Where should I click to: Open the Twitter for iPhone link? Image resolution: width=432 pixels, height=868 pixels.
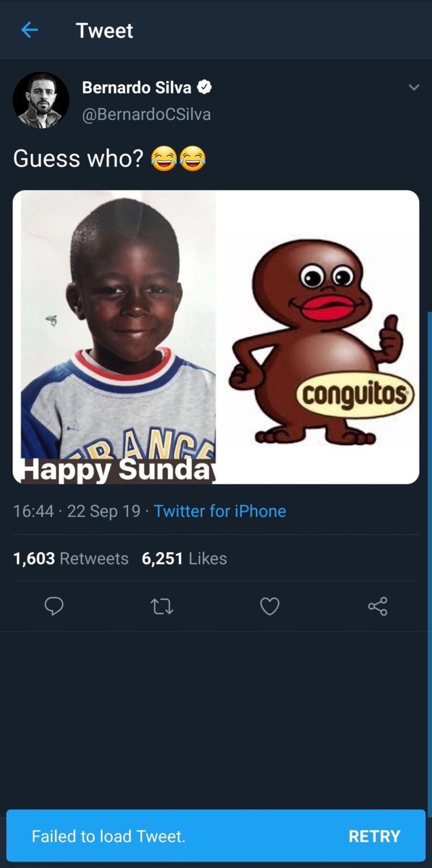tap(220, 511)
